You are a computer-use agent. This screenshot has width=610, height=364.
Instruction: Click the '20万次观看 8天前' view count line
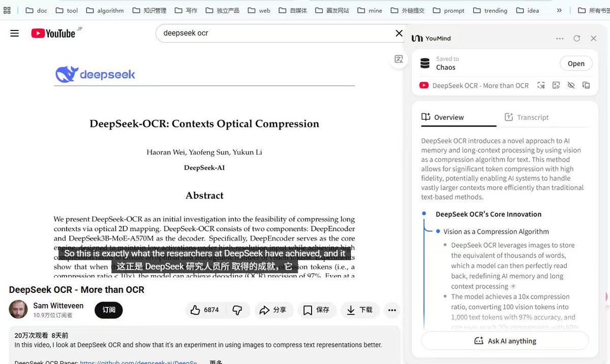point(41,336)
